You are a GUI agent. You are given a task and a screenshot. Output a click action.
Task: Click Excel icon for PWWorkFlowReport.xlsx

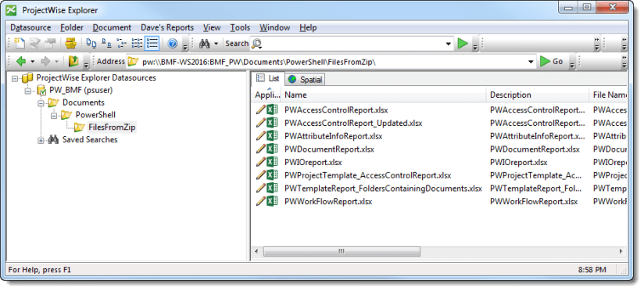(272, 201)
